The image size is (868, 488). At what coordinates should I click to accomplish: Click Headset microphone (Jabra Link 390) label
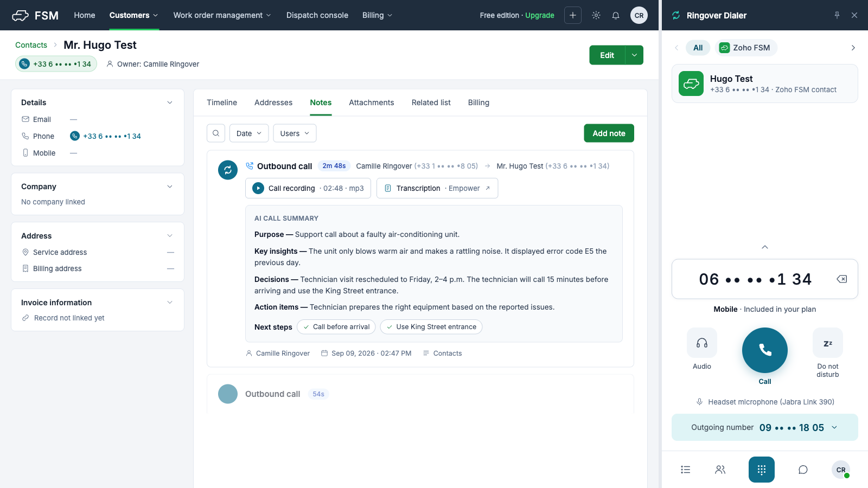pyautogui.click(x=771, y=402)
